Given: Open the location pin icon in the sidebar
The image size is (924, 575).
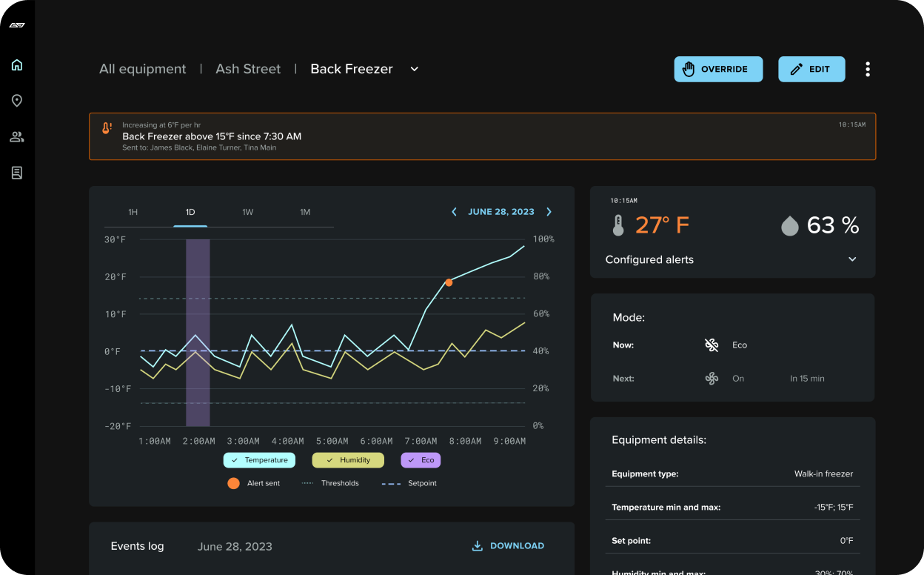Looking at the screenshot, I should 17,101.
